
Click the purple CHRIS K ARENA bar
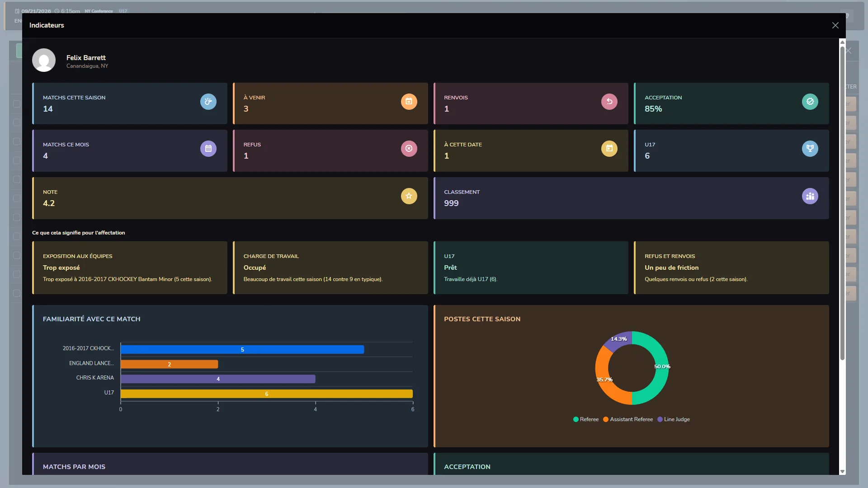point(218,379)
